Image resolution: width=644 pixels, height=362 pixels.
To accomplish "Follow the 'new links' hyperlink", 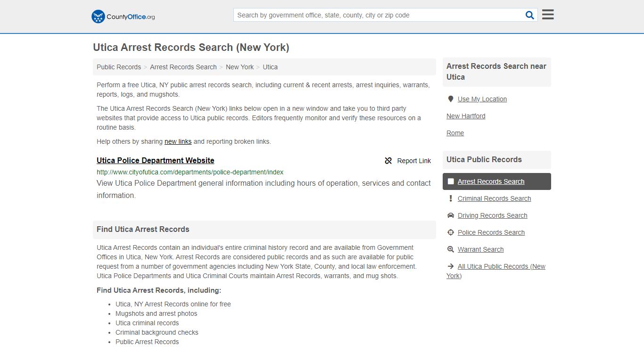I will pos(178,141).
